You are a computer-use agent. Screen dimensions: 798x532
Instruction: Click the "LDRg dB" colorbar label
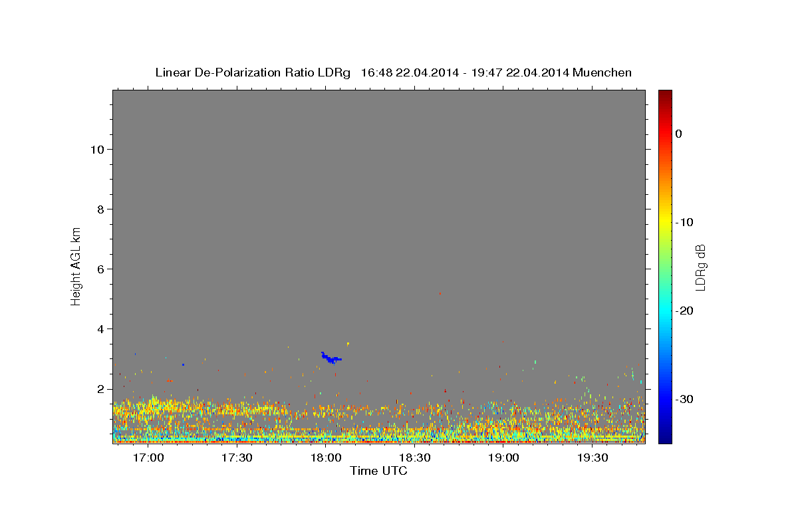point(700,267)
